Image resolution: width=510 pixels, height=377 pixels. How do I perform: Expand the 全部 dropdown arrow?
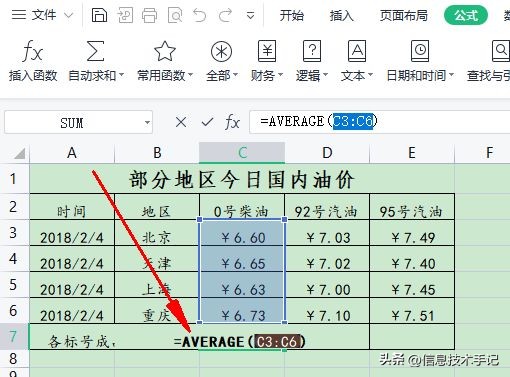pyautogui.click(x=235, y=75)
